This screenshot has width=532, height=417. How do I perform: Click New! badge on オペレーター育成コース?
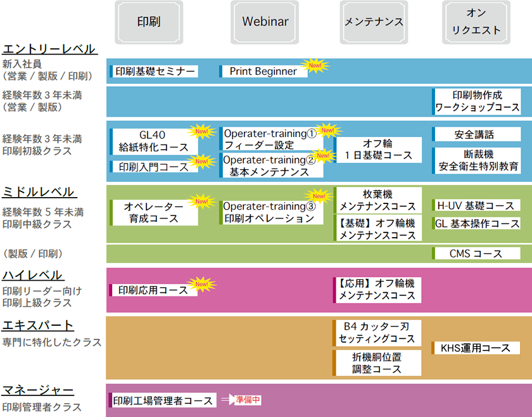pyautogui.click(x=201, y=202)
